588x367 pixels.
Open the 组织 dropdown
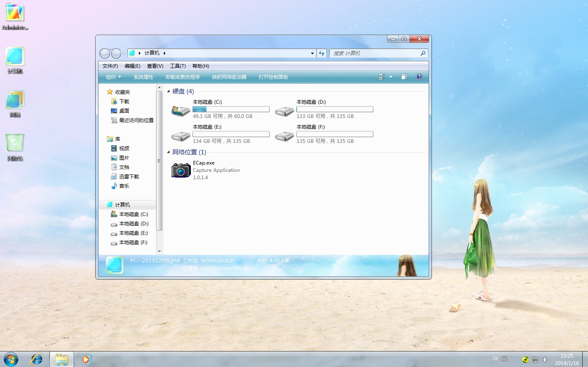click(113, 77)
